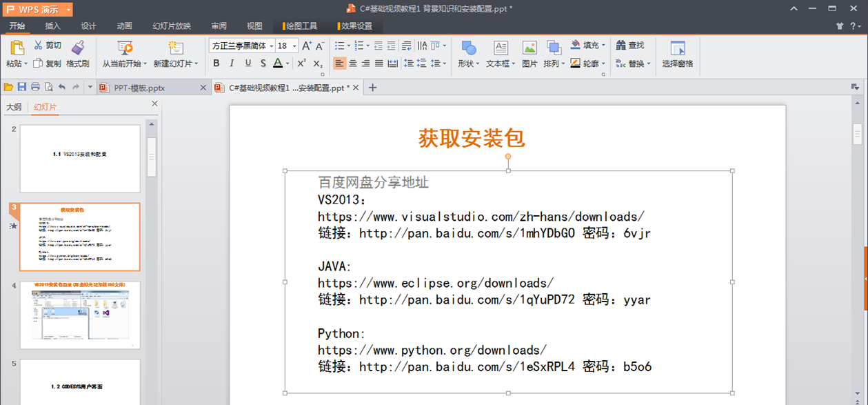Copy the selection with 复制
Screen dimensions: 868x405
48,63
